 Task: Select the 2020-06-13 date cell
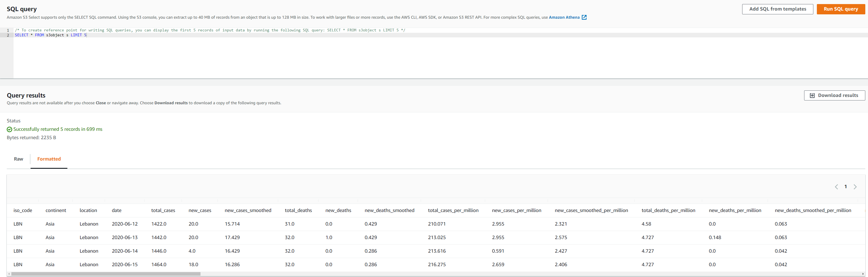pos(125,237)
